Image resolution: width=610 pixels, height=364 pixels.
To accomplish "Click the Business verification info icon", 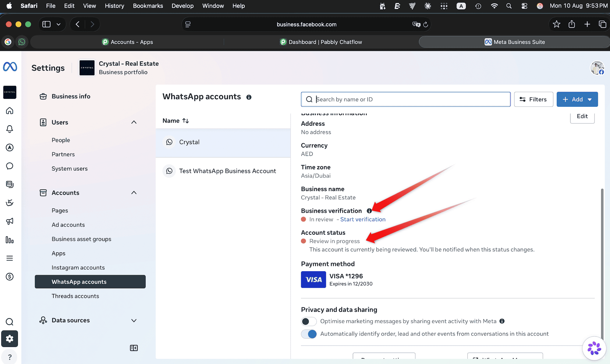I will click(369, 211).
